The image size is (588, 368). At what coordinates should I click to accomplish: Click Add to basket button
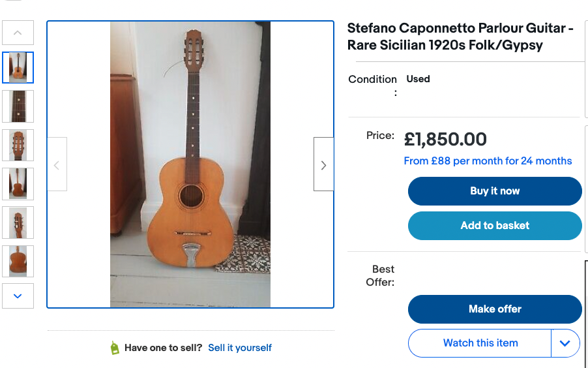click(x=495, y=226)
